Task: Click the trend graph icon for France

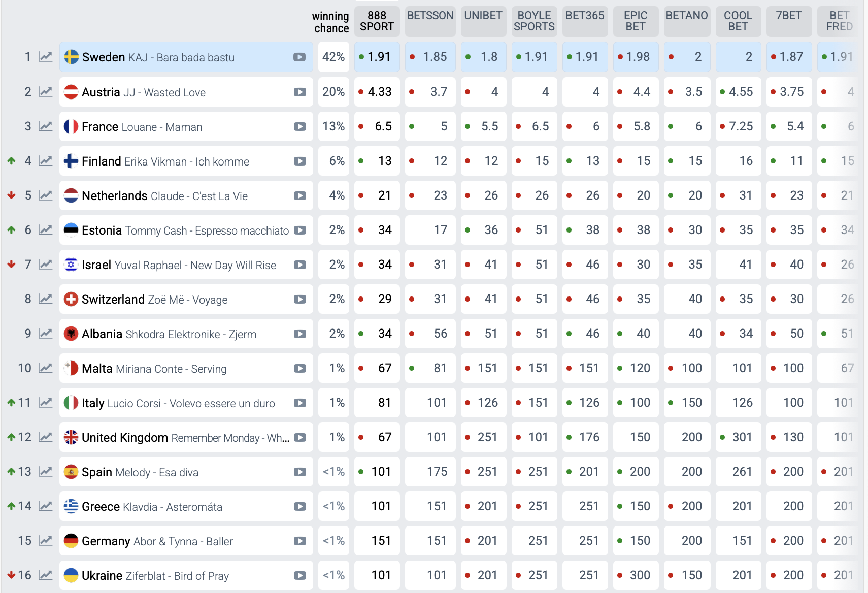Action: click(x=46, y=126)
